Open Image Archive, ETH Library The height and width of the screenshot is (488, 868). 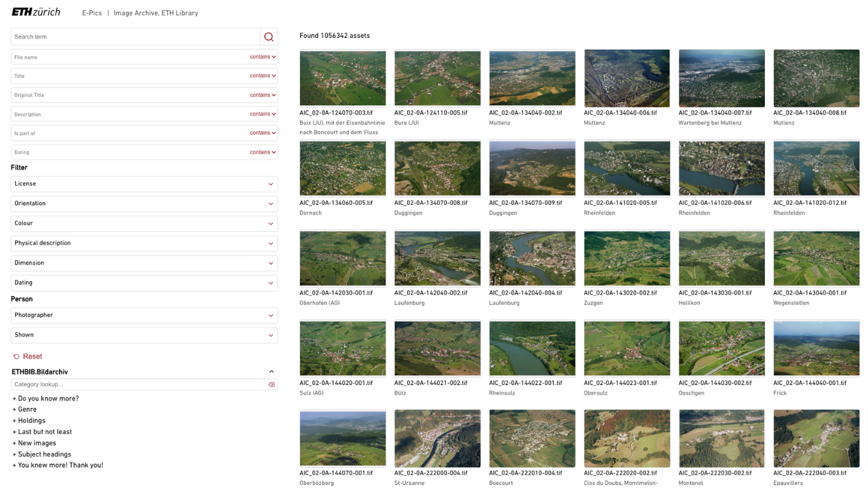[x=156, y=12]
